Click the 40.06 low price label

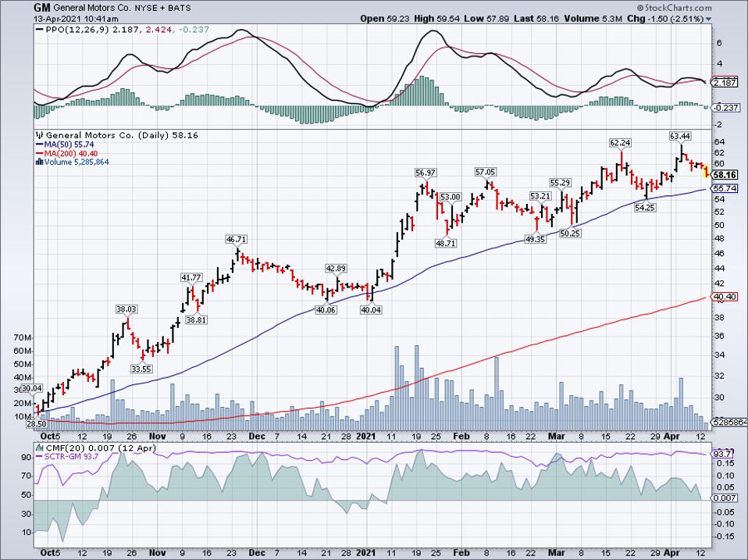click(326, 309)
